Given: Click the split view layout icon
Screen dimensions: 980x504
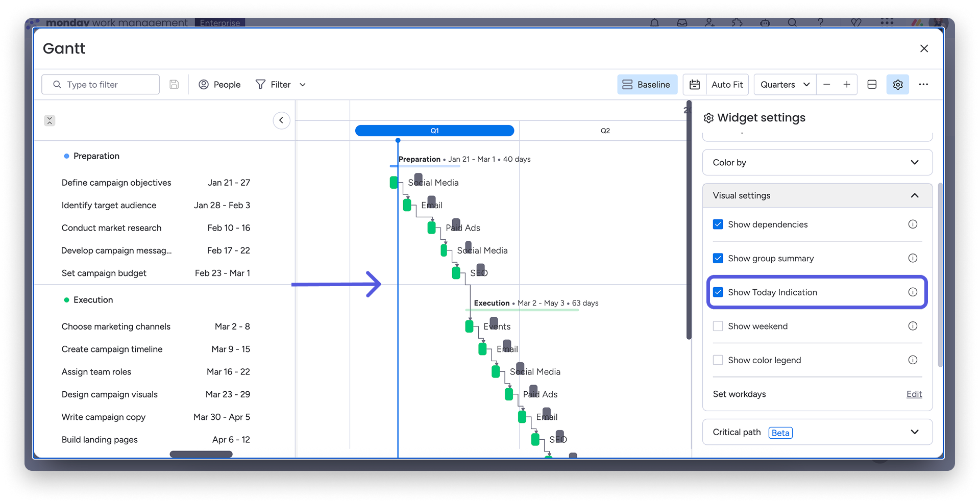Looking at the screenshot, I should coord(872,85).
